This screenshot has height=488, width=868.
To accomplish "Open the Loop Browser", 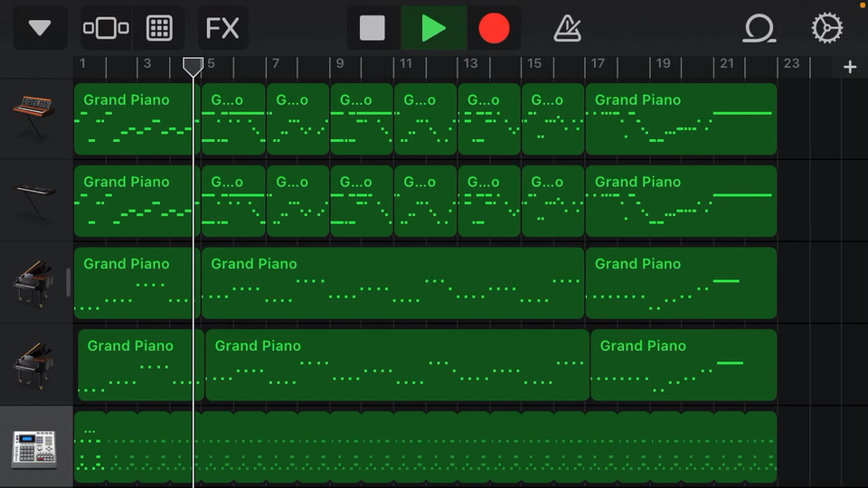I will tap(759, 28).
